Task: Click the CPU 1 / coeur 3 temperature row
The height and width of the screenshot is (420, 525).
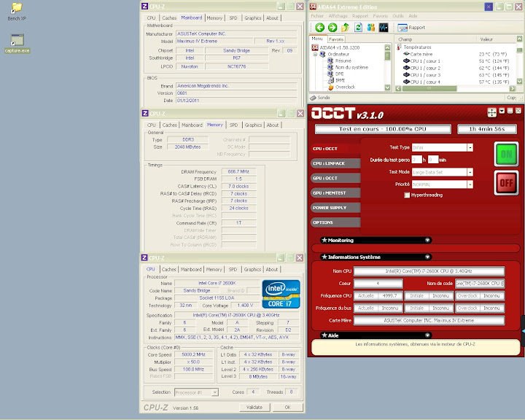Action: pyautogui.click(x=456, y=75)
